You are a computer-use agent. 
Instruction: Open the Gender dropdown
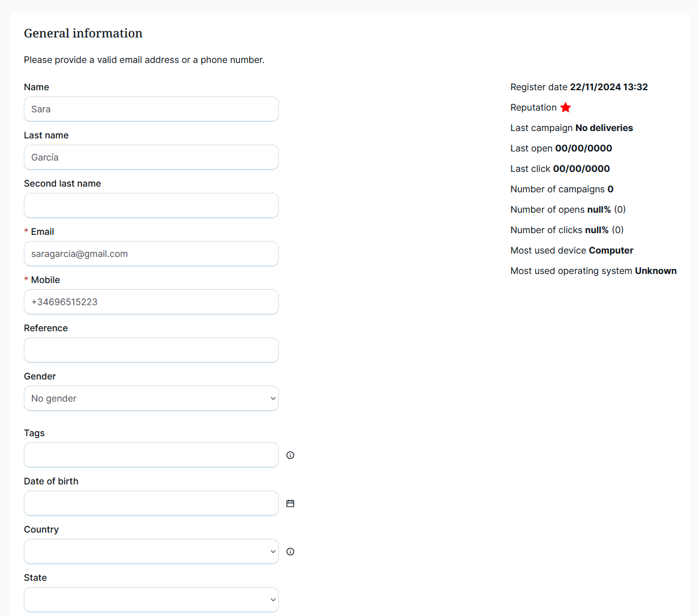tap(151, 398)
